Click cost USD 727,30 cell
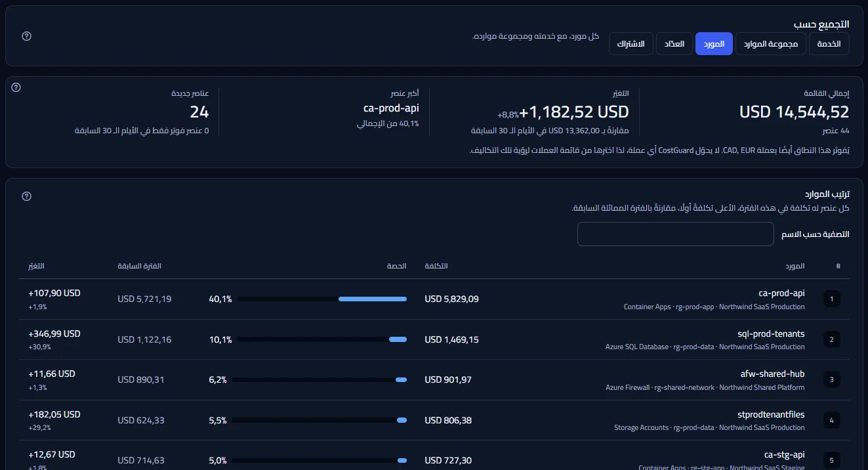Image resolution: width=868 pixels, height=470 pixels. coord(448,460)
